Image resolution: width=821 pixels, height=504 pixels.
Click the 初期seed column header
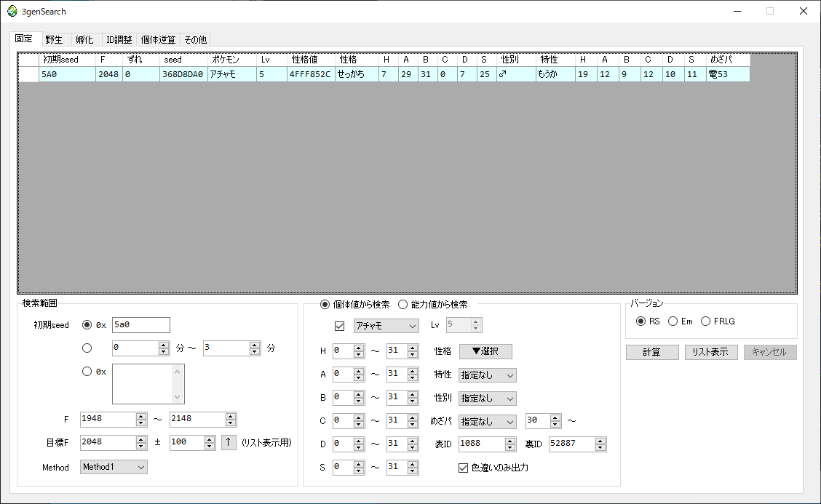coord(67,60)
